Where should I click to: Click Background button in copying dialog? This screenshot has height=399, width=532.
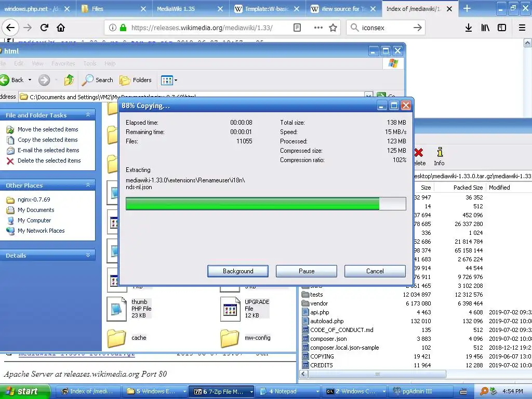(238, 271)
